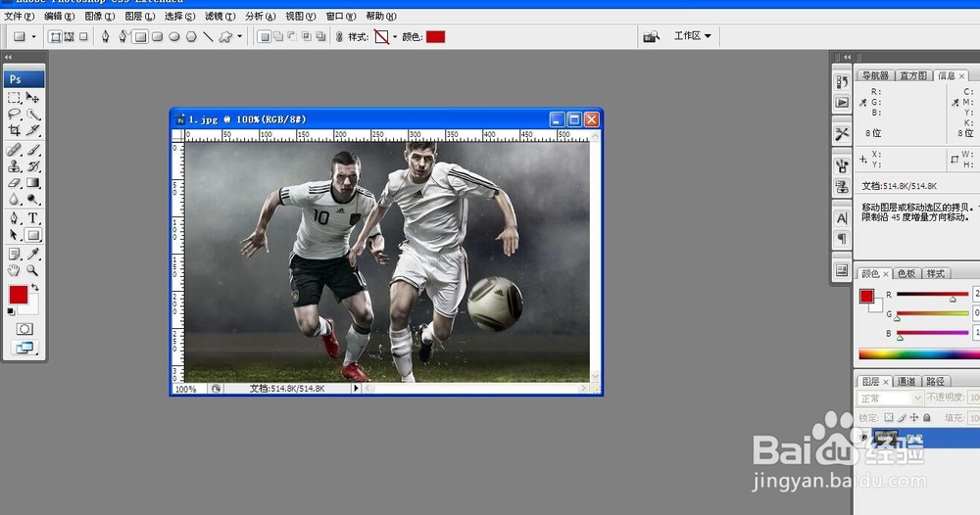Select the Move tool
Image resolution: width=980 pixels, height=515 pixels.
[x=32, y=98]
